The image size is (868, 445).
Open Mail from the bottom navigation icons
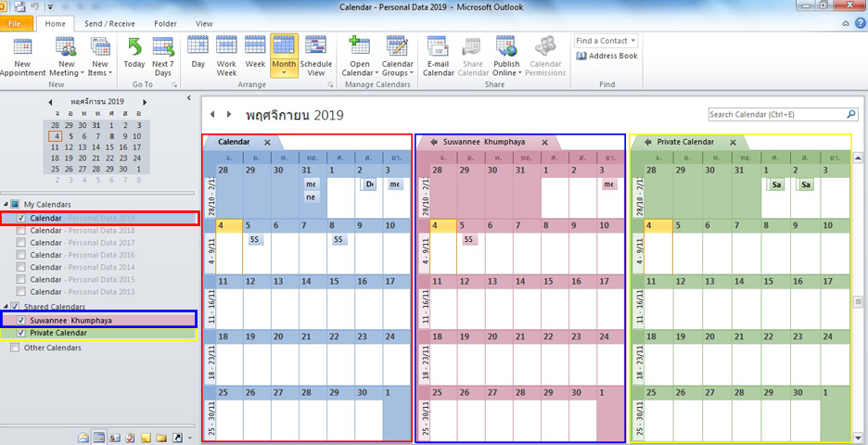coord(83,438)
